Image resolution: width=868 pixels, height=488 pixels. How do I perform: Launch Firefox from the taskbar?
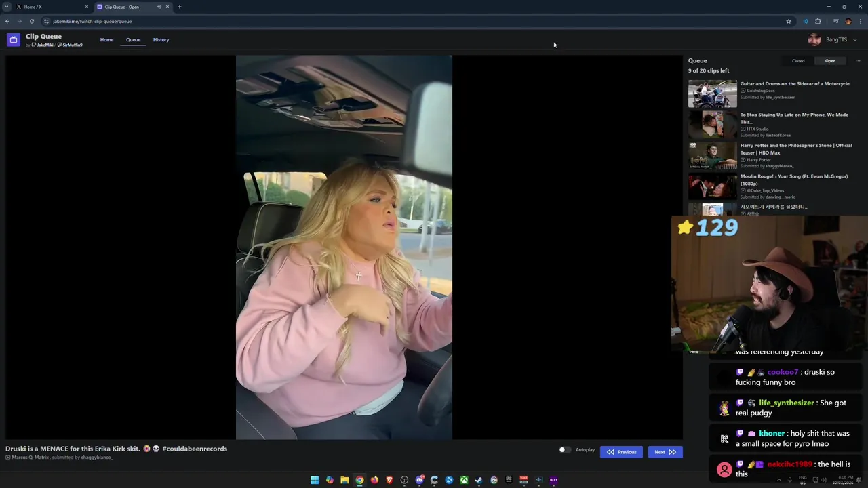(x=374, y=480)
